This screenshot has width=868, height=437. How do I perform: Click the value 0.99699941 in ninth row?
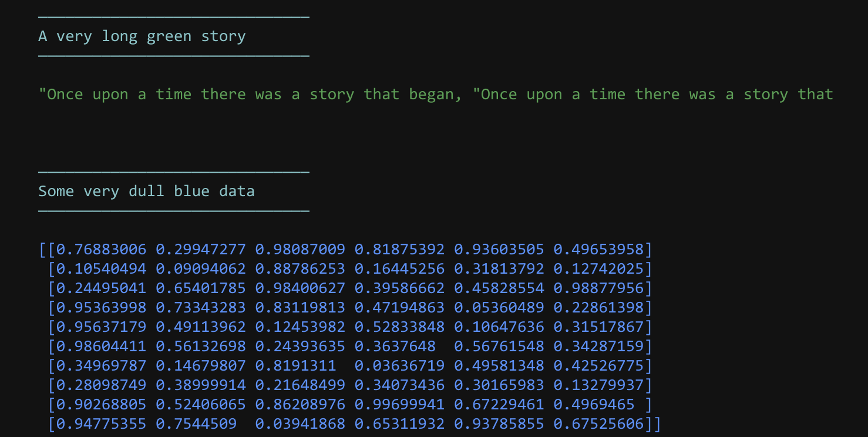coord(399,405)
